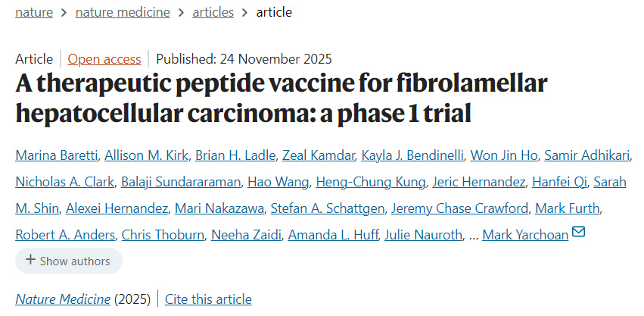
Task: Open the Nature Medicine journal link
Action: tap(63, 299)
